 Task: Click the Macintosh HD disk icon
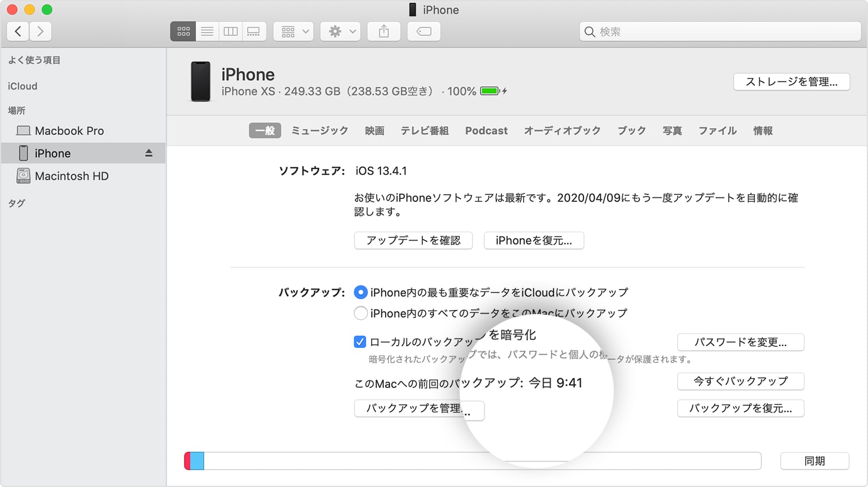coord(23,176)
